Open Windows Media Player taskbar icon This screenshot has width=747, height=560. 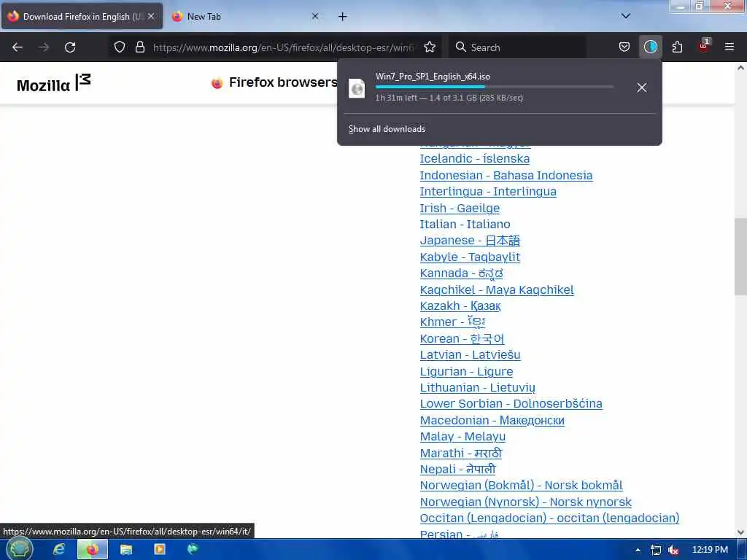pos(160,550)
